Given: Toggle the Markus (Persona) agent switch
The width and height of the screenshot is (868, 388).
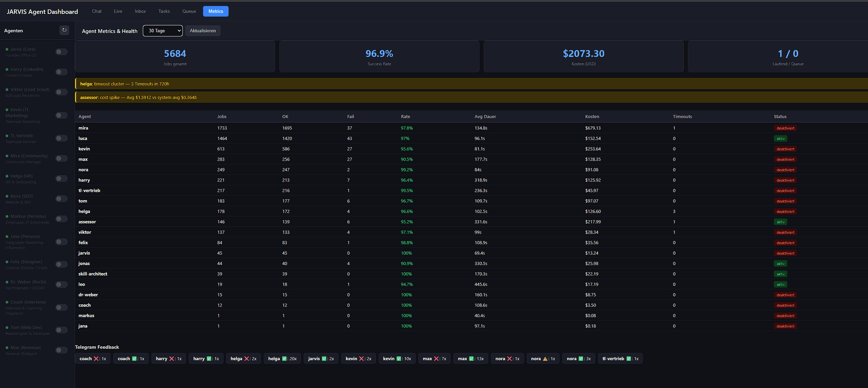Looking at the screenshot, I should pos(62,219).
